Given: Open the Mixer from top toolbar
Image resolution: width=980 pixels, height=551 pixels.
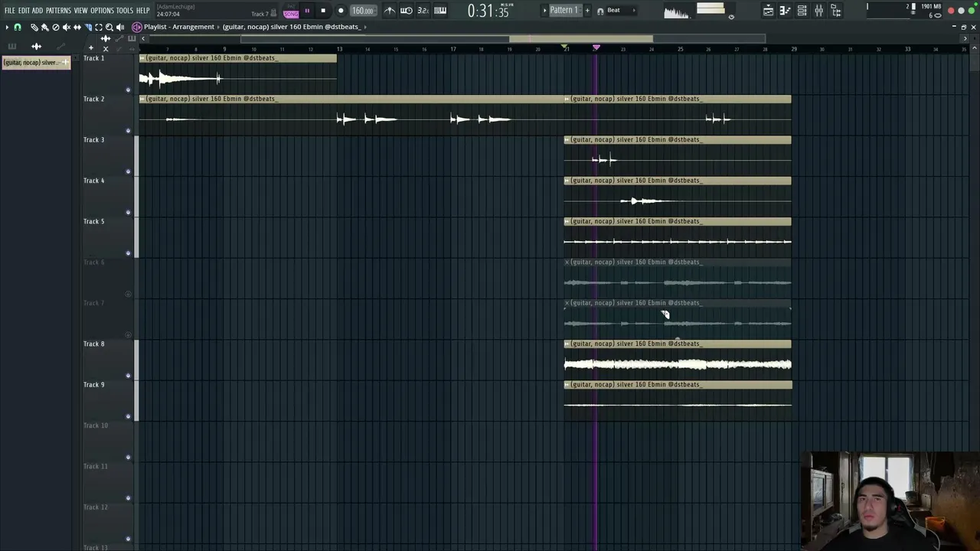Looking at the screenshot, I should click(x=818, y=10).
